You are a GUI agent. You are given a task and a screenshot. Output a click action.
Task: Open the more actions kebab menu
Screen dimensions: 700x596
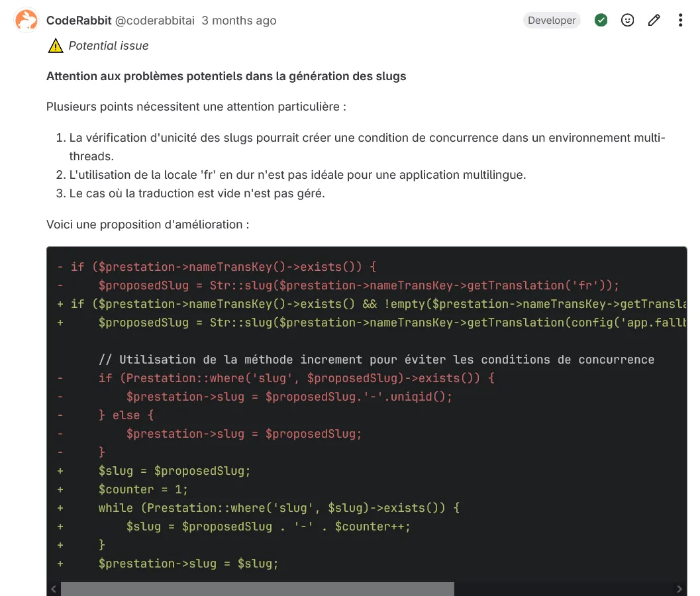(x=680, y=21)
